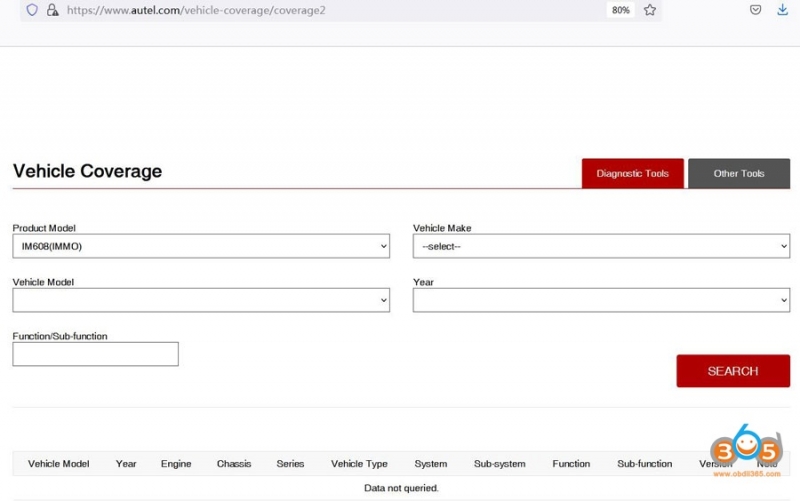Click the red SEARCH button
This screenshot has width=800, height=501.
733,371
